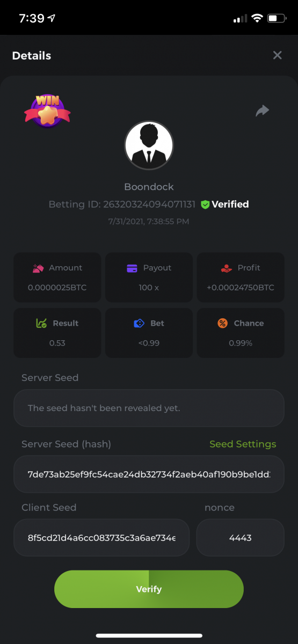Tap the WIN star badge
298x644 pixels.
click(x=47, y=111)
